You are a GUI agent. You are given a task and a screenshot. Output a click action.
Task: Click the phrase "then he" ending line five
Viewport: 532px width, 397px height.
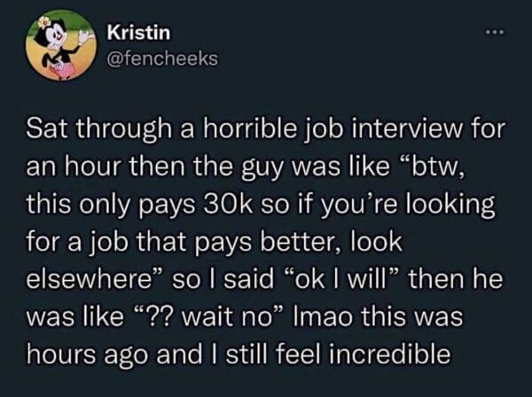pos(456,279)
